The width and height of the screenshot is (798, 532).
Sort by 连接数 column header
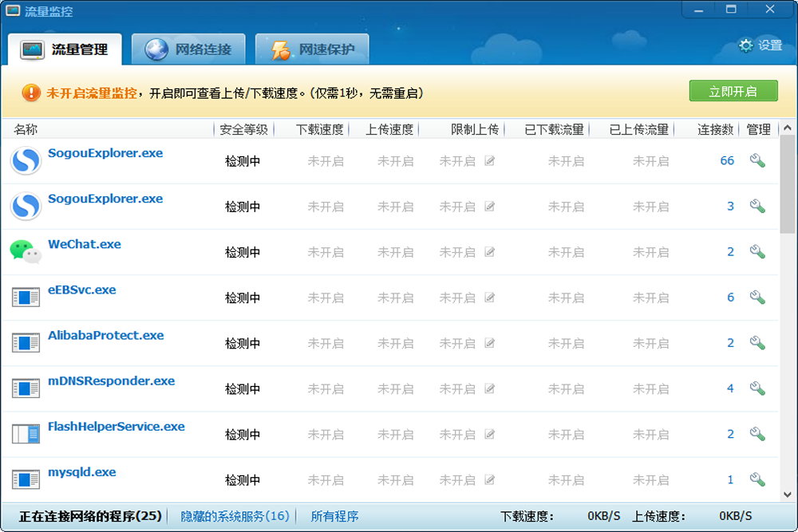[x=715, y=130]
